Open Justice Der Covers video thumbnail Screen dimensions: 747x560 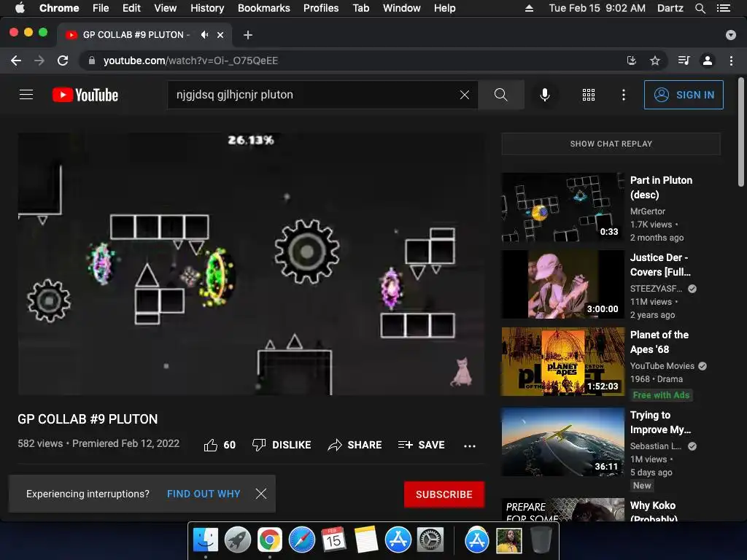(562, 284)
